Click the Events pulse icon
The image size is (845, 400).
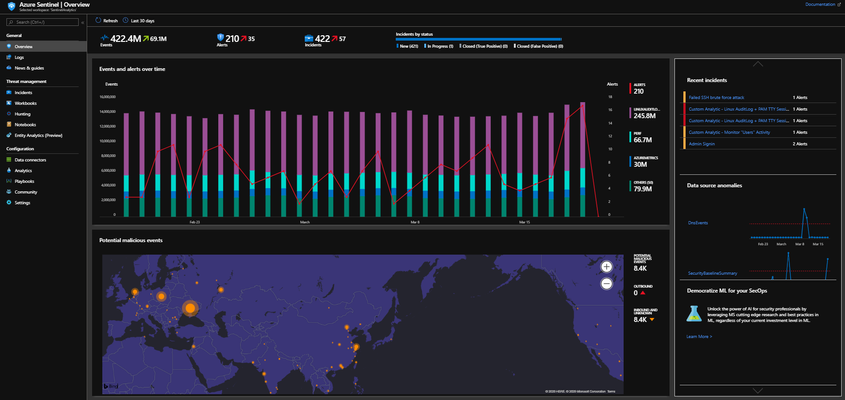pyautogui.click(x=105, y=38)
